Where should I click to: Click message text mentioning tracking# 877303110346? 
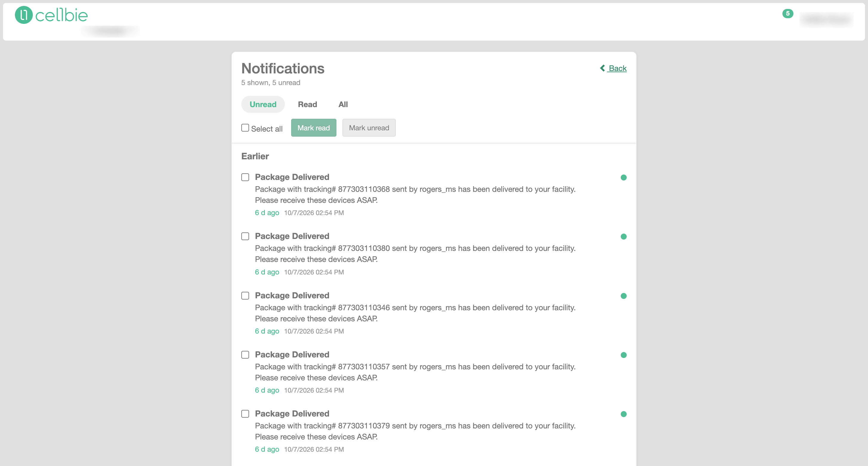[x=415, y=313]
